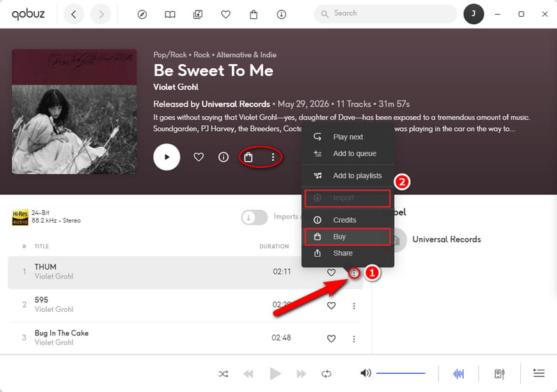Select Play next in context menu
The height and width of the screenshot is (392, 557).
pos(347,137)
